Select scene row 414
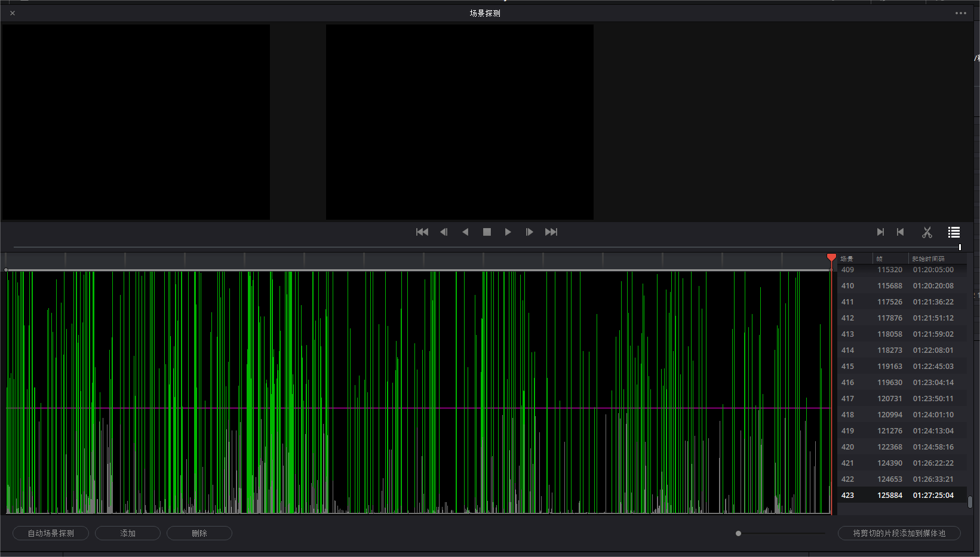This screenshot has width=980, height=557. click(x=902, y=350)
